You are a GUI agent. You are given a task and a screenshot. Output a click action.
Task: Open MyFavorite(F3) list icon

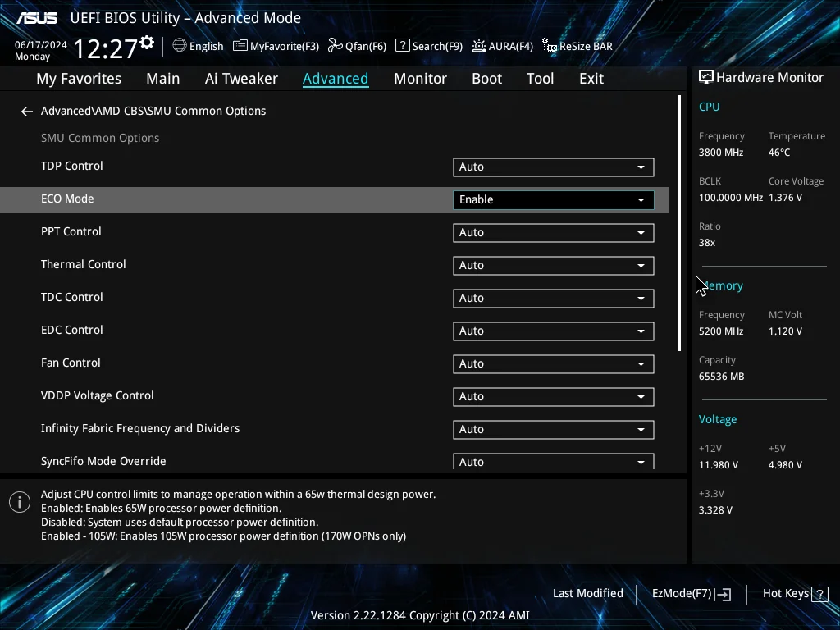[240, 46]
